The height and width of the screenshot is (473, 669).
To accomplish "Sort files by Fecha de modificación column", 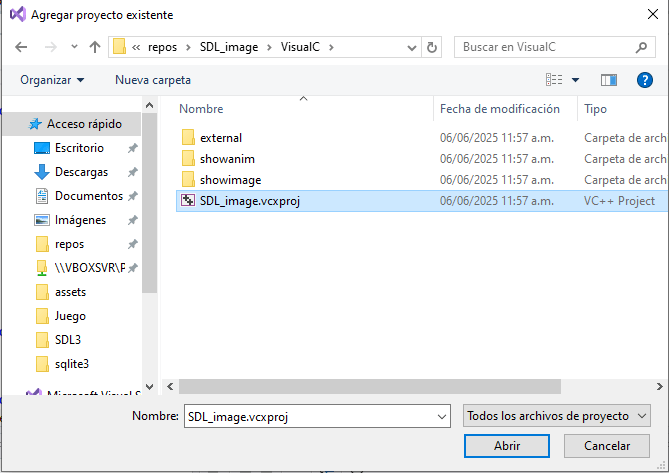I will point(499,109).
